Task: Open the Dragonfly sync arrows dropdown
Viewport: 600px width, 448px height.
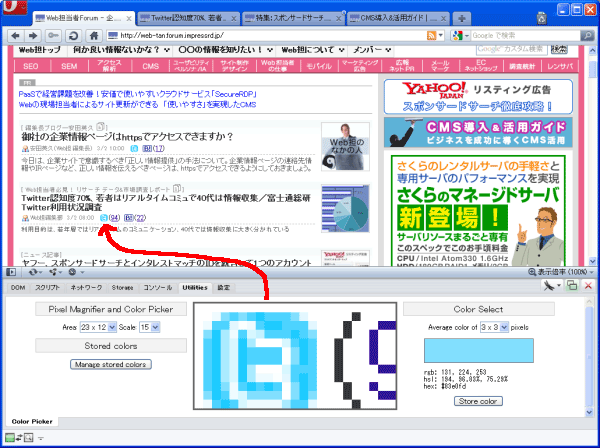Action: [35, 272]
